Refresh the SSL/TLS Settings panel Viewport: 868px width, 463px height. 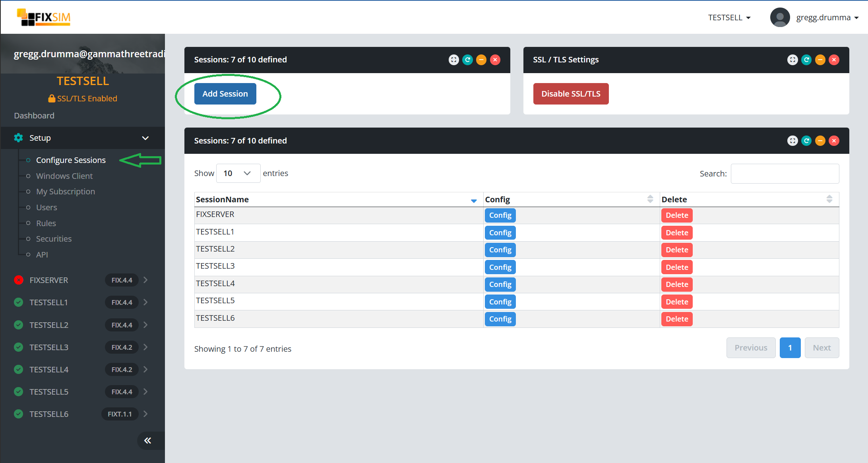click(806, 60)
